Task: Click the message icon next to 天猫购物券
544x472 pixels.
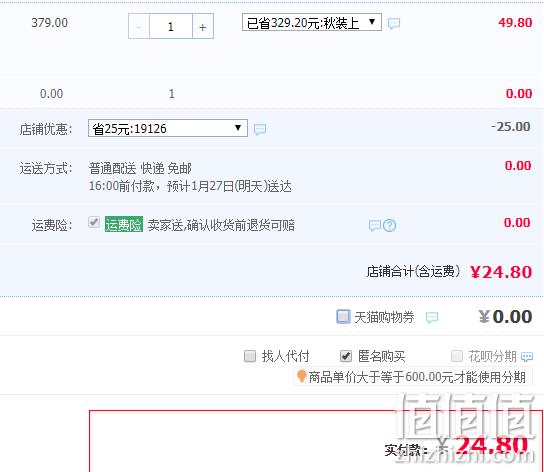Action: (x=432, y=317)
